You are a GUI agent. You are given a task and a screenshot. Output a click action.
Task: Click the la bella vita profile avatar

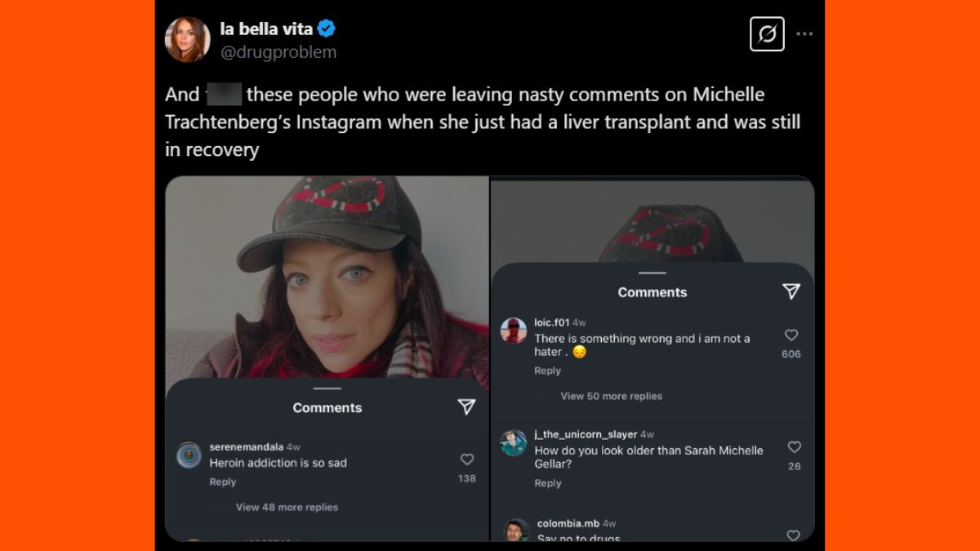pos(188,39)
